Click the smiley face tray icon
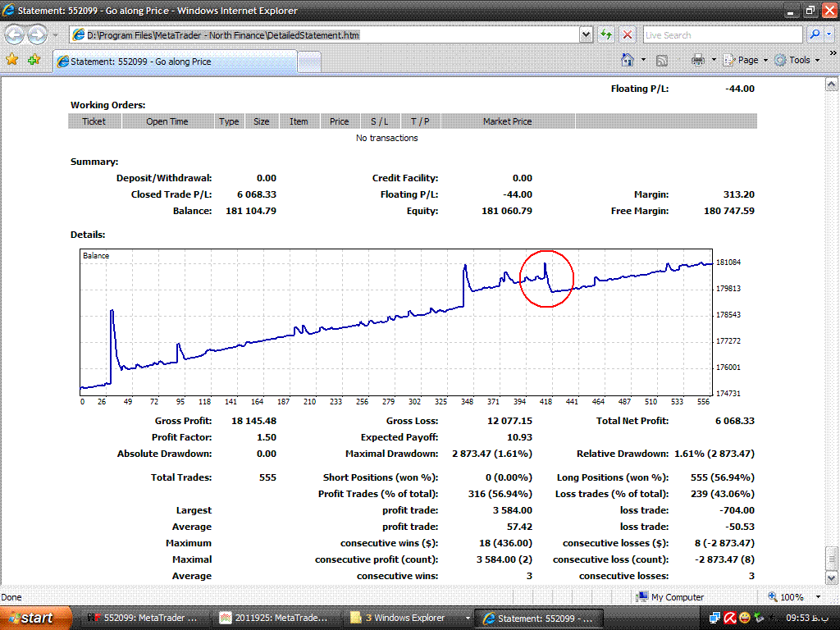The height and width of the screenshot is (630, 840). coord(745,618)
